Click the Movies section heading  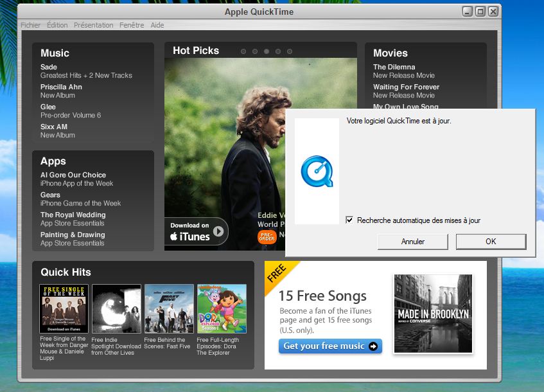pyautogui.click(x=390, y=53)
